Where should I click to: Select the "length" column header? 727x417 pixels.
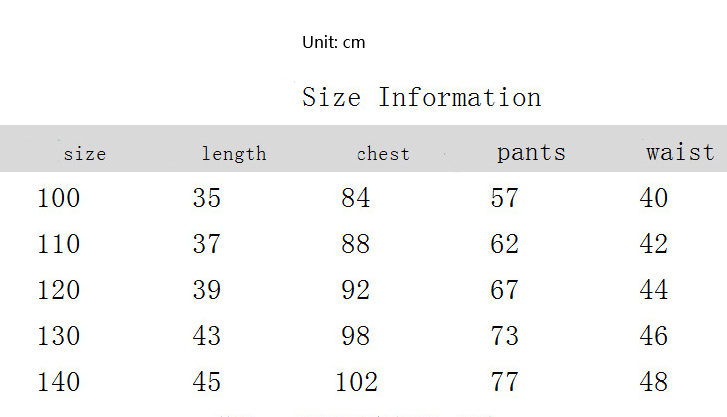click(234, 154)
